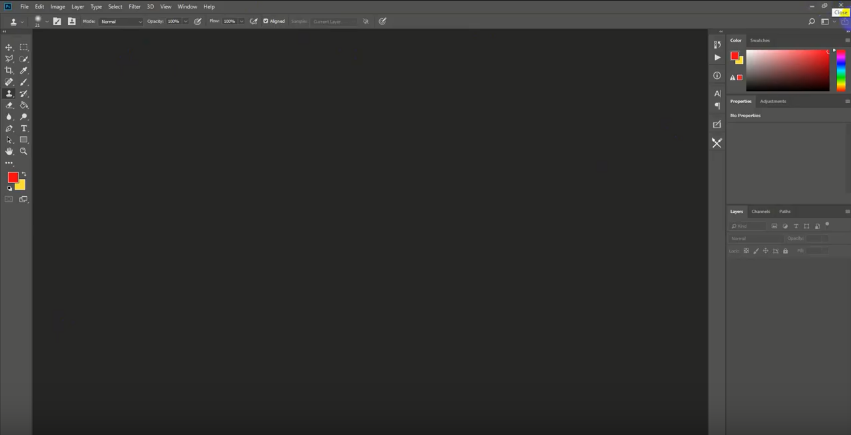
Task: Open the crossed-tools panel icon
Action: click(717, 143)
